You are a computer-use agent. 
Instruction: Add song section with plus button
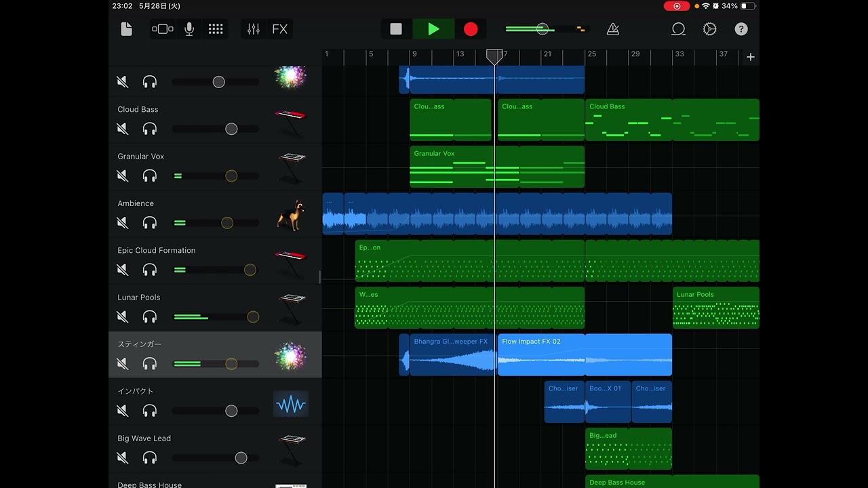click(751, 57)
